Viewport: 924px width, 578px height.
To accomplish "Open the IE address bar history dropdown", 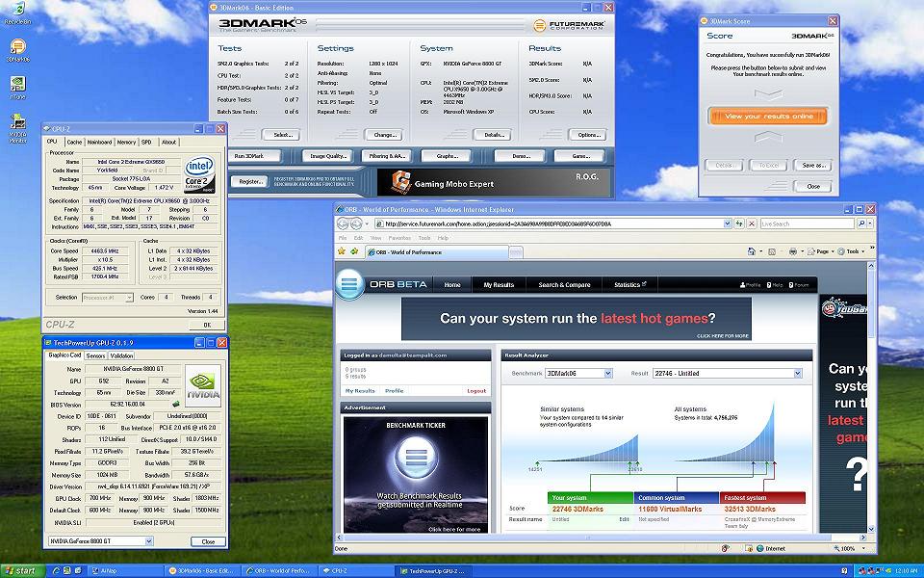I will pyautogui.click(x=728, y=223).
